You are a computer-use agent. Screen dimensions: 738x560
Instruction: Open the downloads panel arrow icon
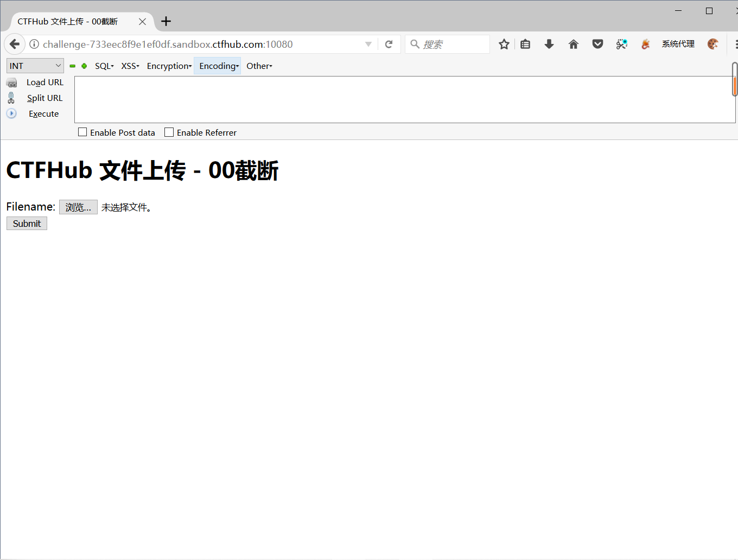[x=549, y=44]
